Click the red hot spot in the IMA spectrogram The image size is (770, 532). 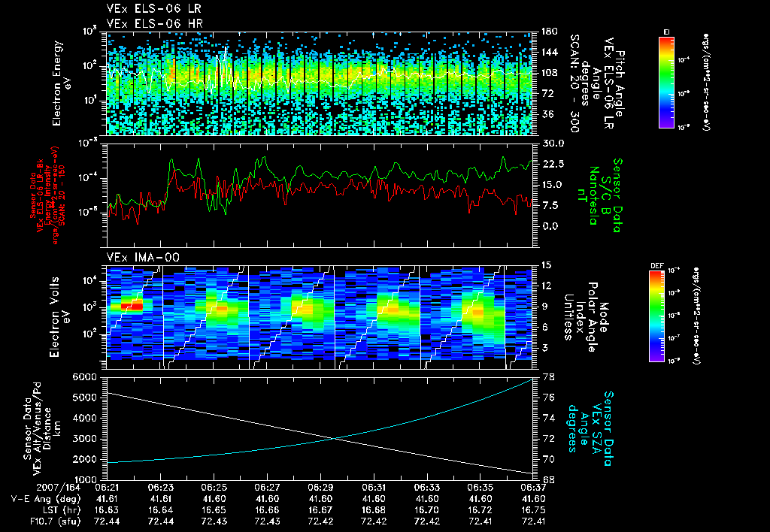(132, 307)
